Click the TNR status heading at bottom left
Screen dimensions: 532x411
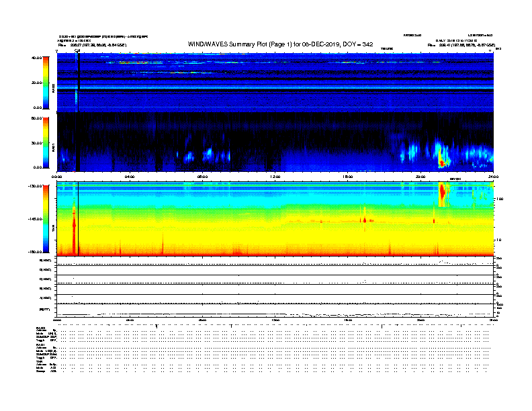[40, 361]
